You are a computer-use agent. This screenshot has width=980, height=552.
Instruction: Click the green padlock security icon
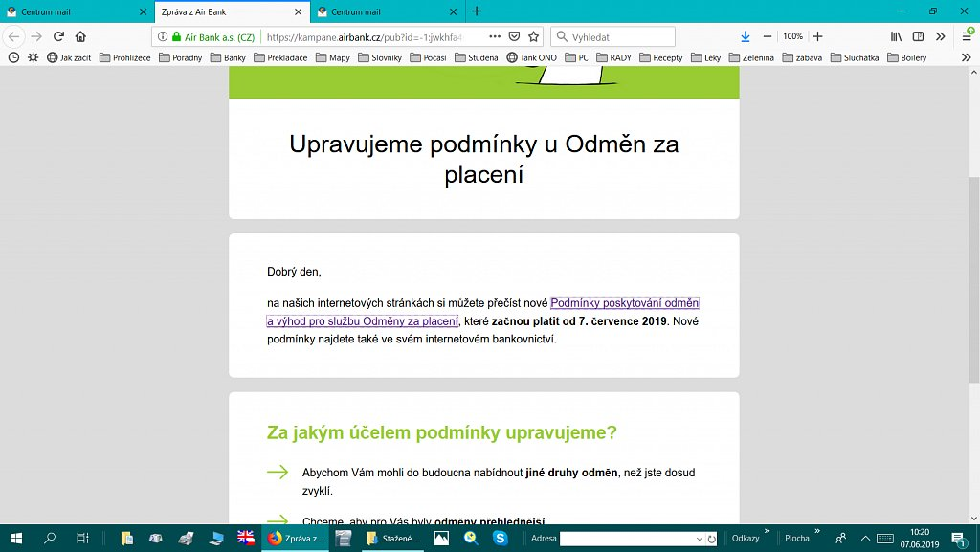[x=176, y=37]
